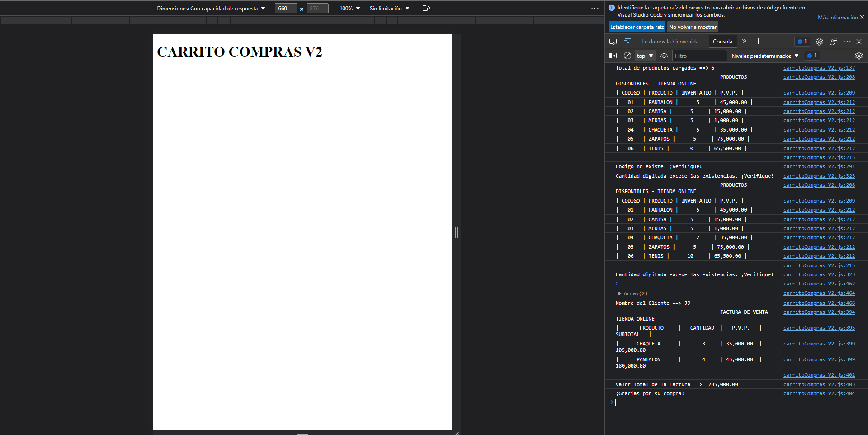
Task: Clear the console messages
Action: pyautogui.click(x=627, y=55)
